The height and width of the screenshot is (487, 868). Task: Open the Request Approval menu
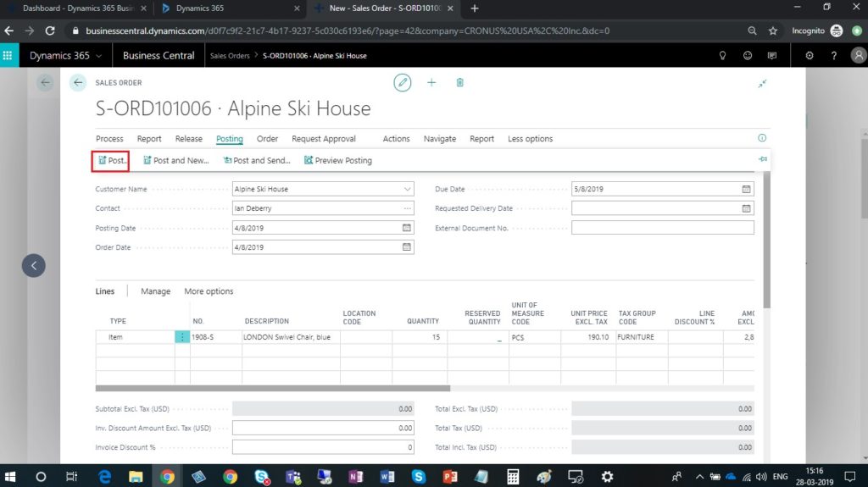[324, 139]
